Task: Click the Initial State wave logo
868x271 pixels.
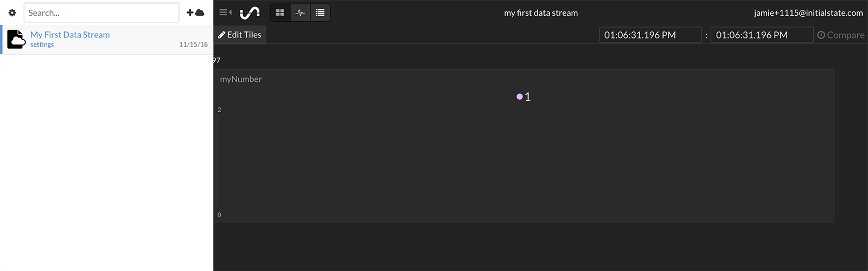Action: pos(250,12)
